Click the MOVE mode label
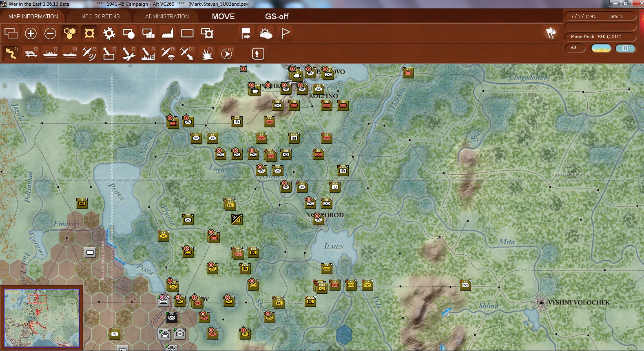The image size is (644, 351). point(223,16)
